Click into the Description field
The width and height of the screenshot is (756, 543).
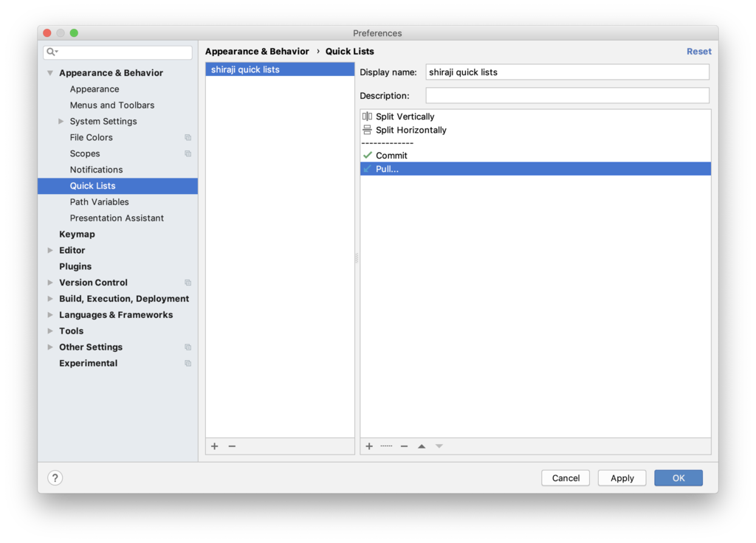point(568,95)
